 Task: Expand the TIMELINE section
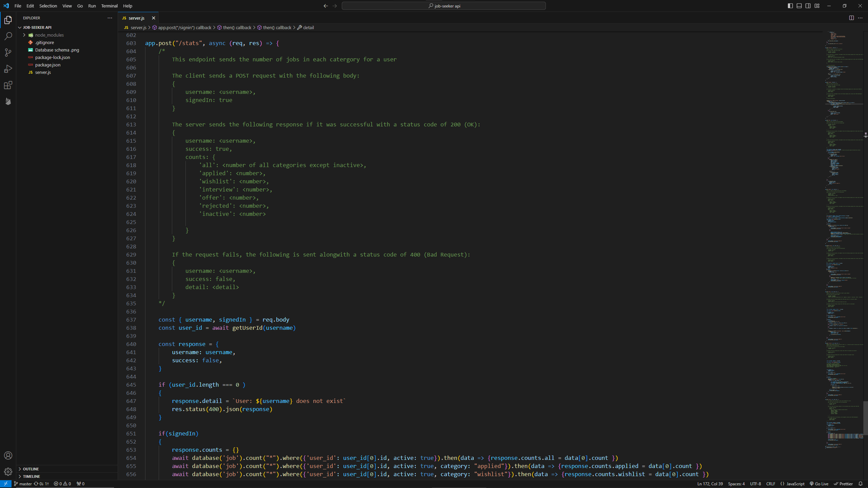point(32,476)
